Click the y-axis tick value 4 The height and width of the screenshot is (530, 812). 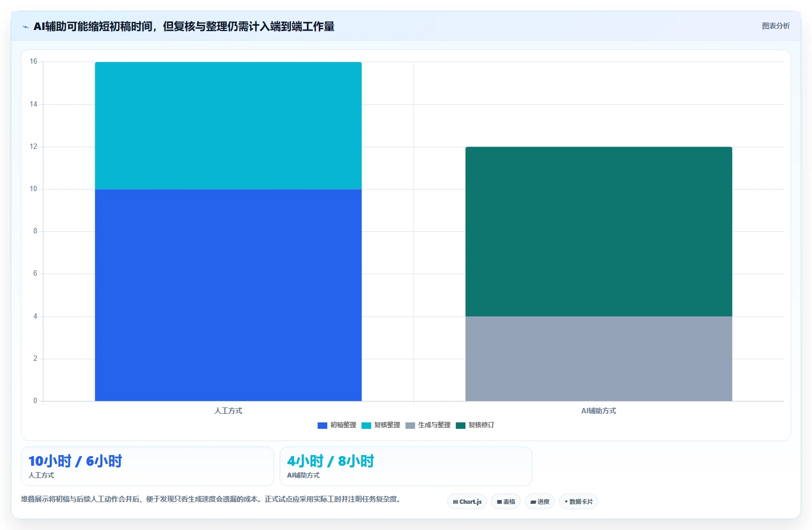click(35, 316)
